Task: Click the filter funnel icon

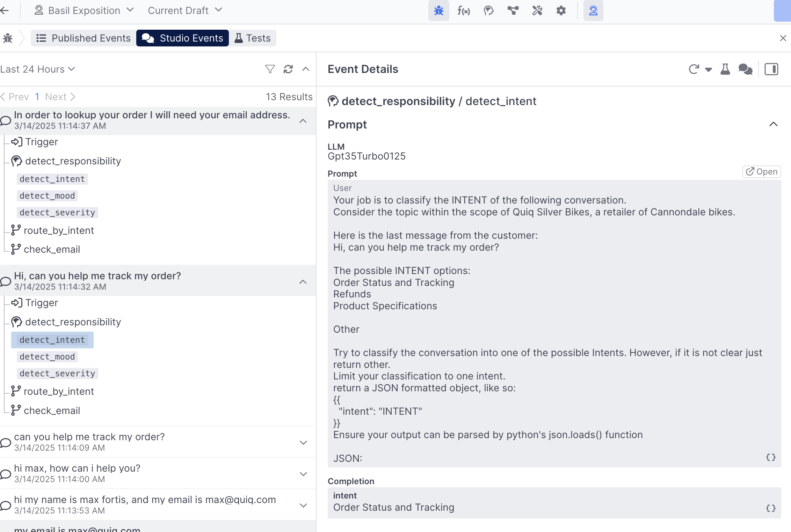Action: click(x=270, y=69)
